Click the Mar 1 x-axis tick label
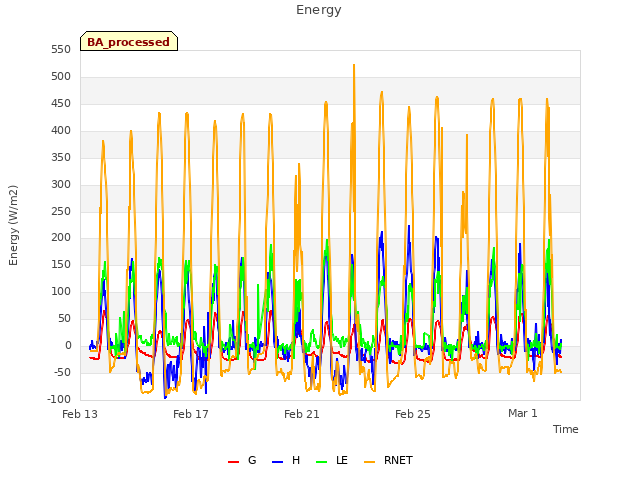Image resolution: width=640 pixels, height=480 pixels. (x=523, y=413)
